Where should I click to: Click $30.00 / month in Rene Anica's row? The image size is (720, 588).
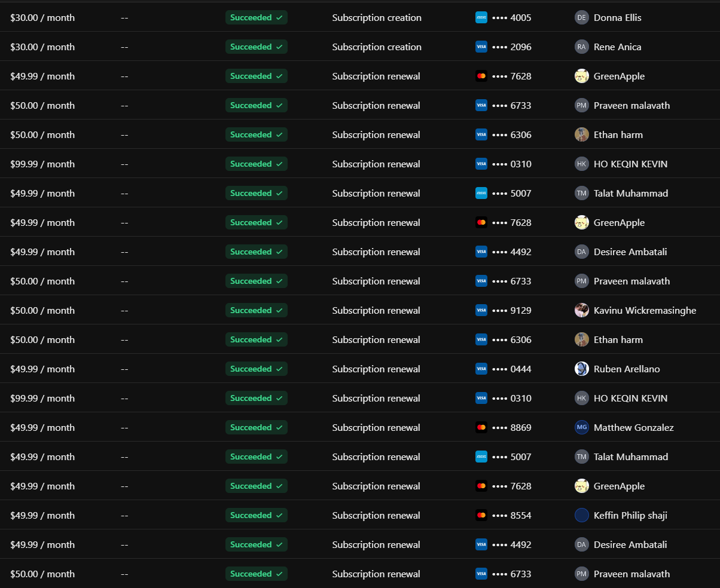click(x=42, y=47)
